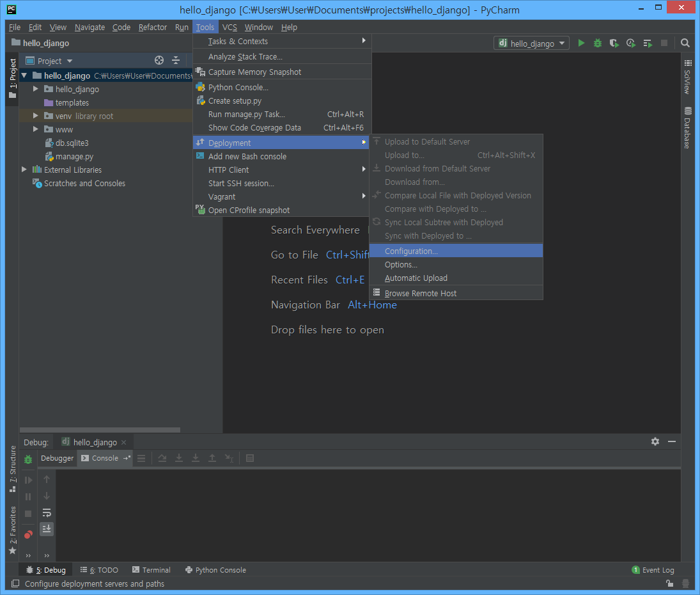Toggle scroll to end in Debug console

pos(47,529)
